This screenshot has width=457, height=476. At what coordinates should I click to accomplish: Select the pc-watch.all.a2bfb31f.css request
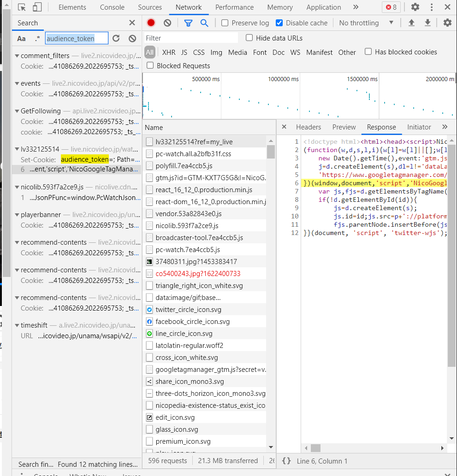193,153
